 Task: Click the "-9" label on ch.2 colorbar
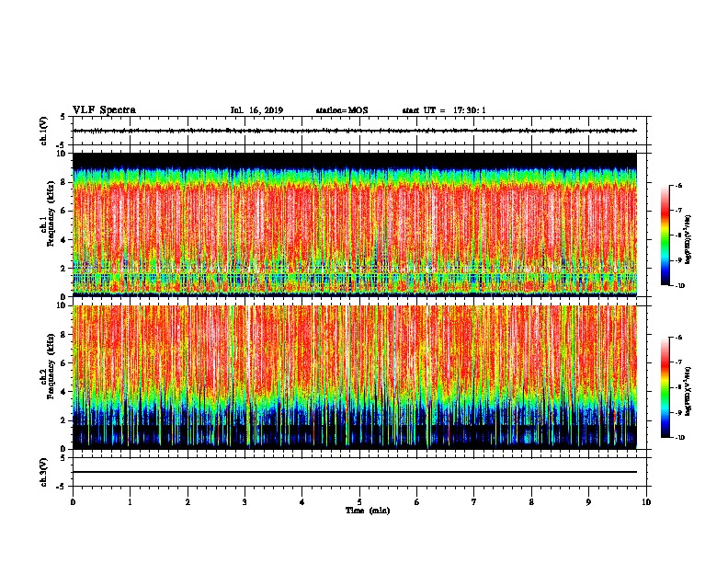tap(678, 412)
